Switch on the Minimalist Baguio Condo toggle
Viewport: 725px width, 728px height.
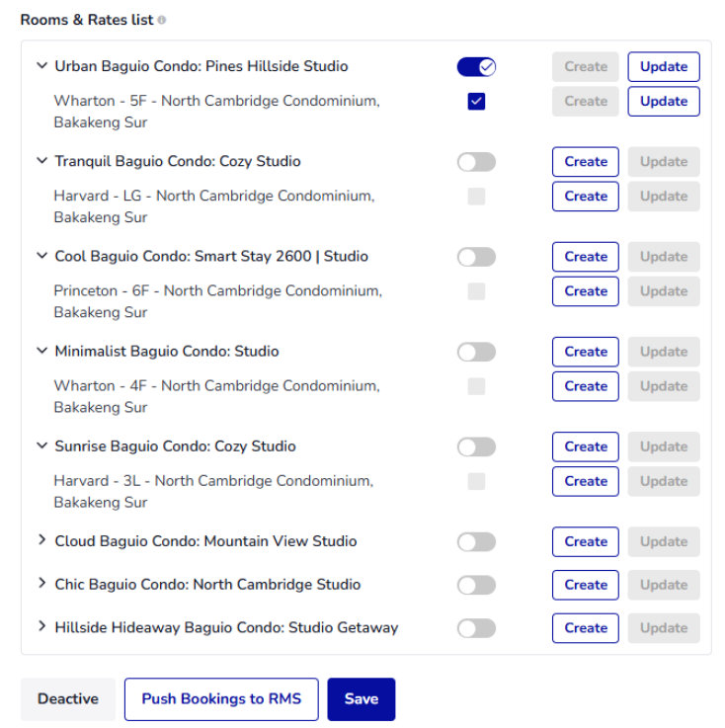[476, 352]
